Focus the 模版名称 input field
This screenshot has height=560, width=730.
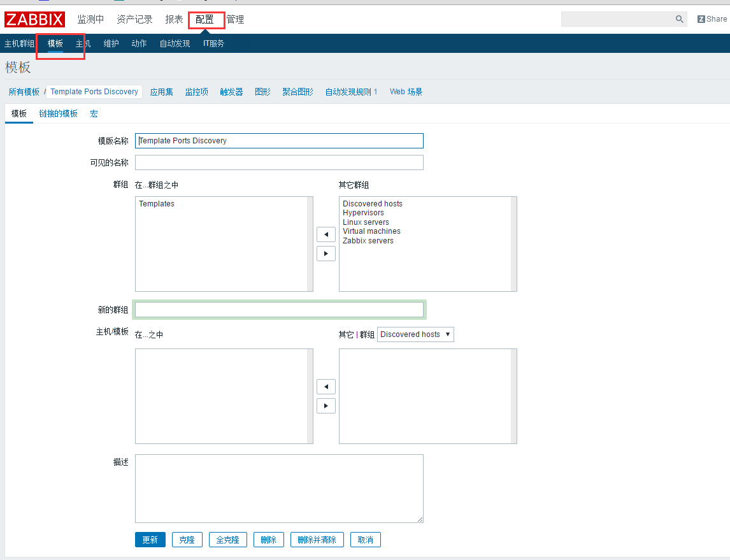tap(280, 141)
